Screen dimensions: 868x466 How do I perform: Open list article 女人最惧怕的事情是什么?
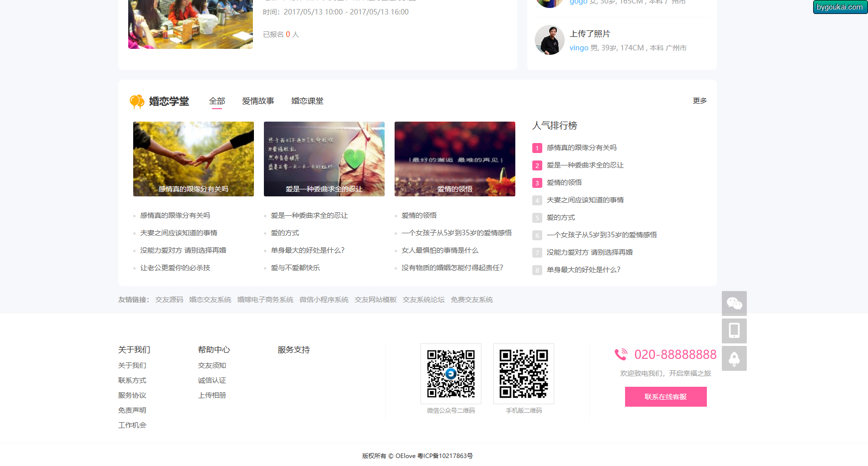coord(440,251)
